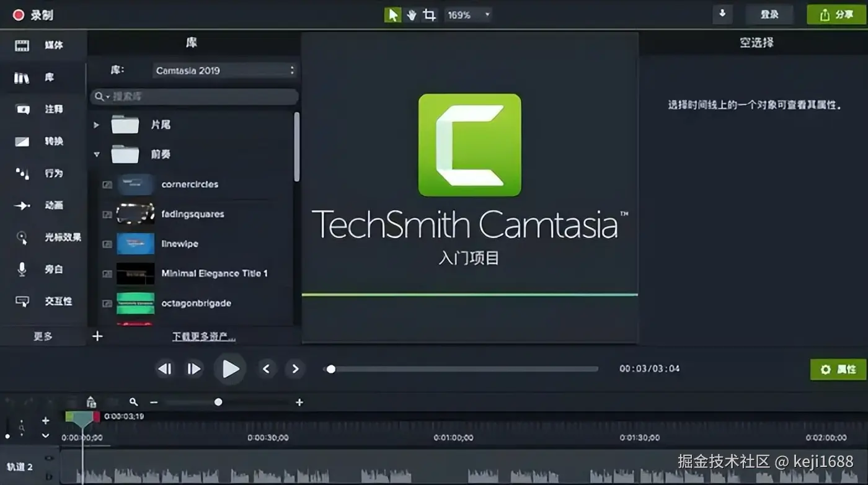The width and height of the screenshot is (868, 485).
Task: Click the 更多 more tools button
Action: (x=43, y=336)
